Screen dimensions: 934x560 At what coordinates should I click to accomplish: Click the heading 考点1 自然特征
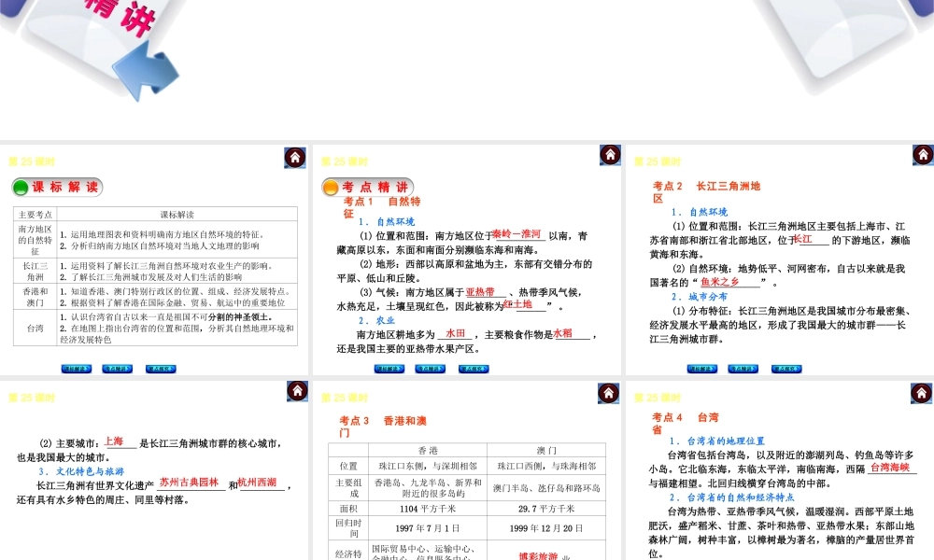(382, 207)
